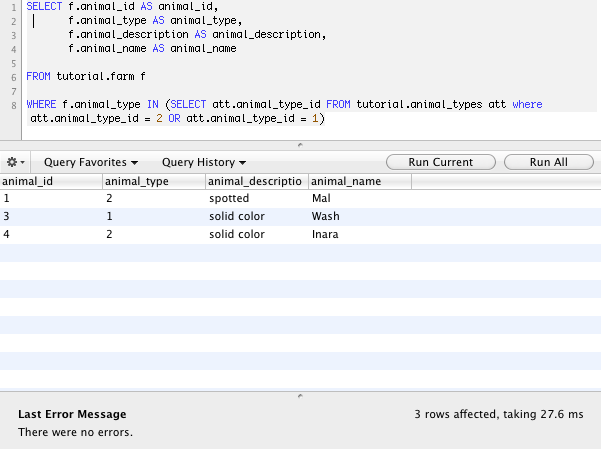Select the cell containing Inara
This screenshot has height=449, width=601.
click(x=360, y=234)
